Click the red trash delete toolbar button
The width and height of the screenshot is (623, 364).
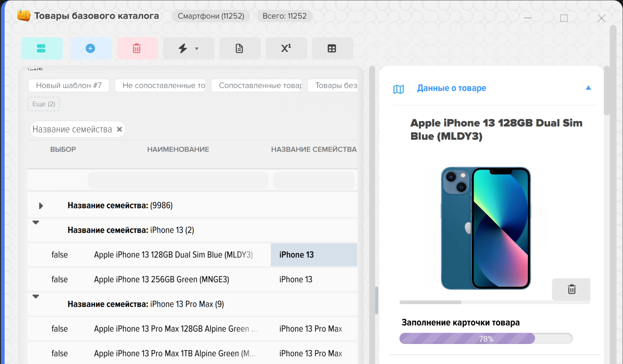tap(137, 49)
